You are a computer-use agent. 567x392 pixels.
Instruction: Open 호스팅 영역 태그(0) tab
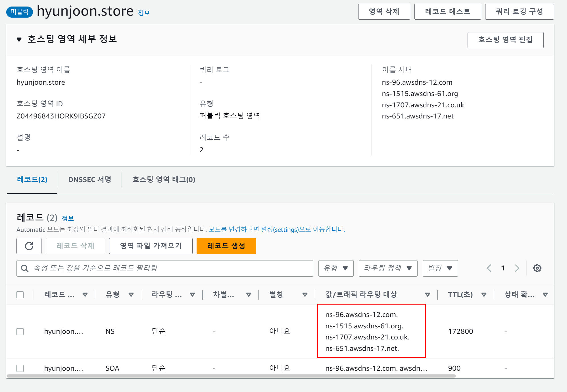tap(164, 180)
